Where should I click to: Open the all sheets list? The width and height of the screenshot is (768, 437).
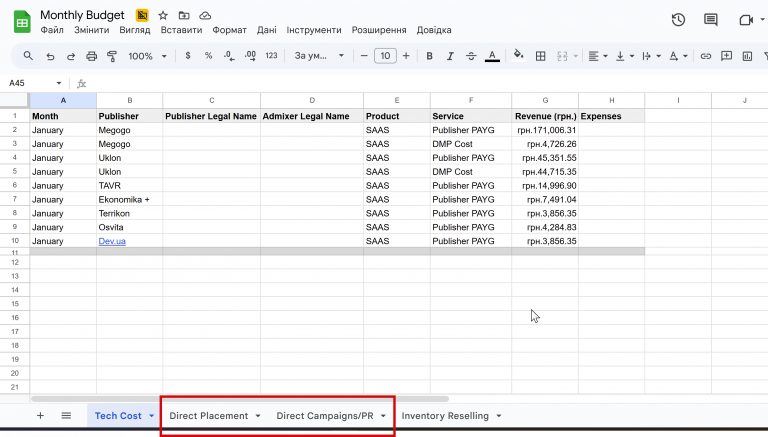[x=66, y=415]
